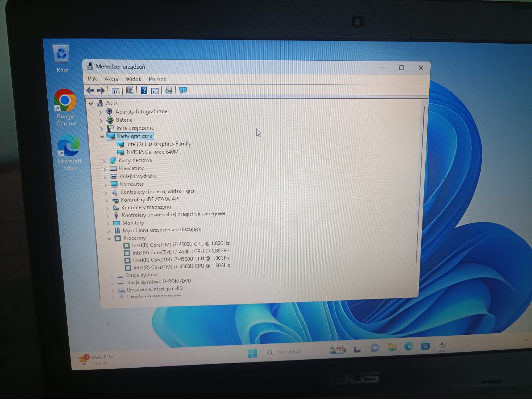Minimize the Menedżer urządzeń window
The height and width of the screenshot is (399, 532).
pyautogui.click(x=382, y=68)
